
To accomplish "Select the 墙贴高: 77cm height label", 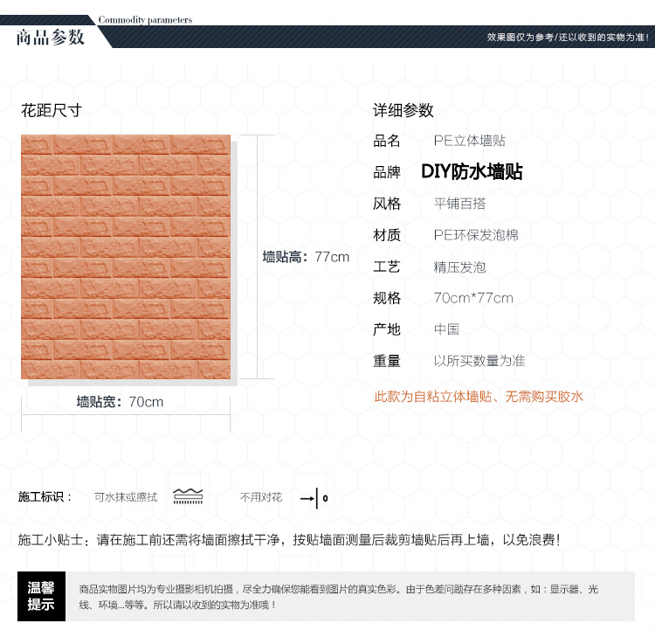I will [x=306, y=257].
